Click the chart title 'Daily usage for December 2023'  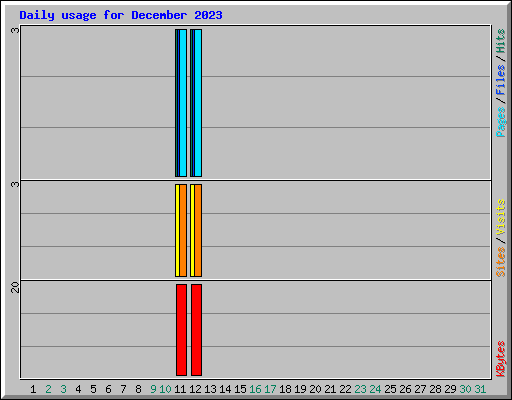click(121, 15)
